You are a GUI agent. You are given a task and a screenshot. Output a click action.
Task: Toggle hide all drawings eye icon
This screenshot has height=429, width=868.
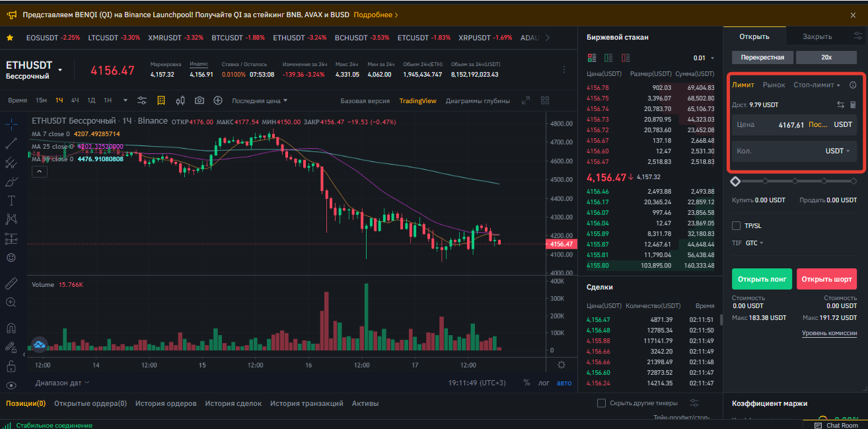tap(11, 385)
